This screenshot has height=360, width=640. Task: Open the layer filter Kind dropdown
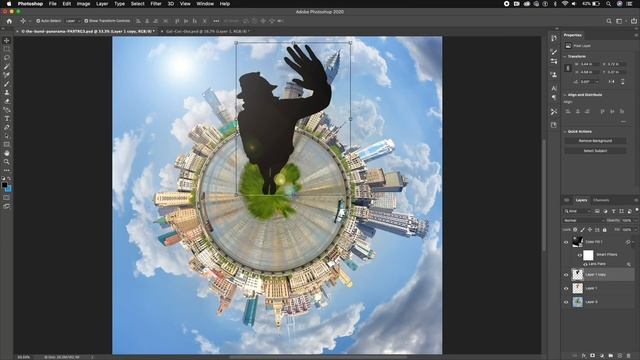(x=577, y=211)
